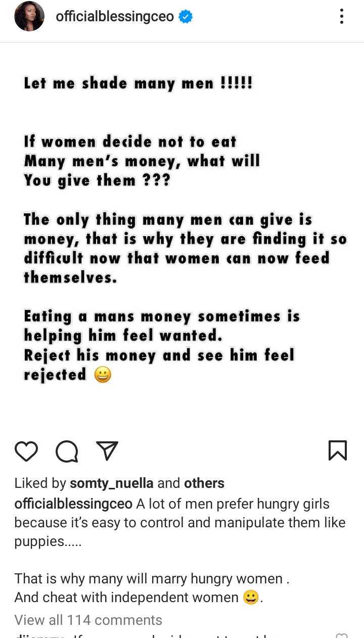View all 114 comments
Viewport: 364px width, 638px height.
pos(88,620)
